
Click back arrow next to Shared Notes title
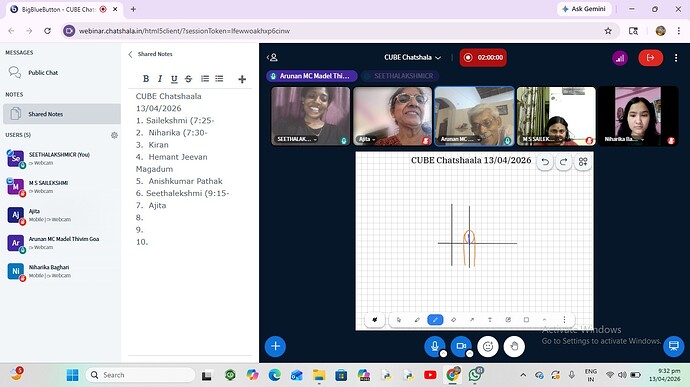[130, 54]
